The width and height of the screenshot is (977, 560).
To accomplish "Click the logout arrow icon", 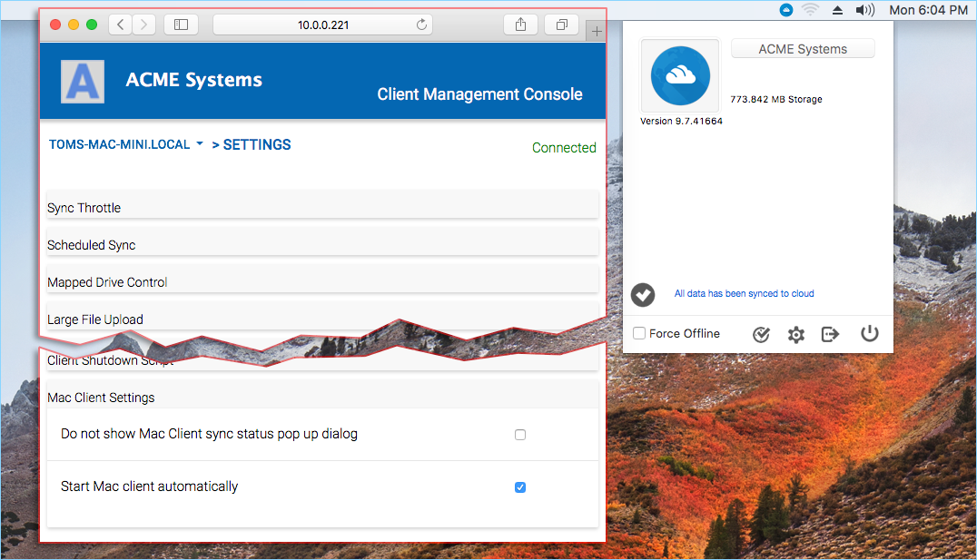I will (831, 335).
